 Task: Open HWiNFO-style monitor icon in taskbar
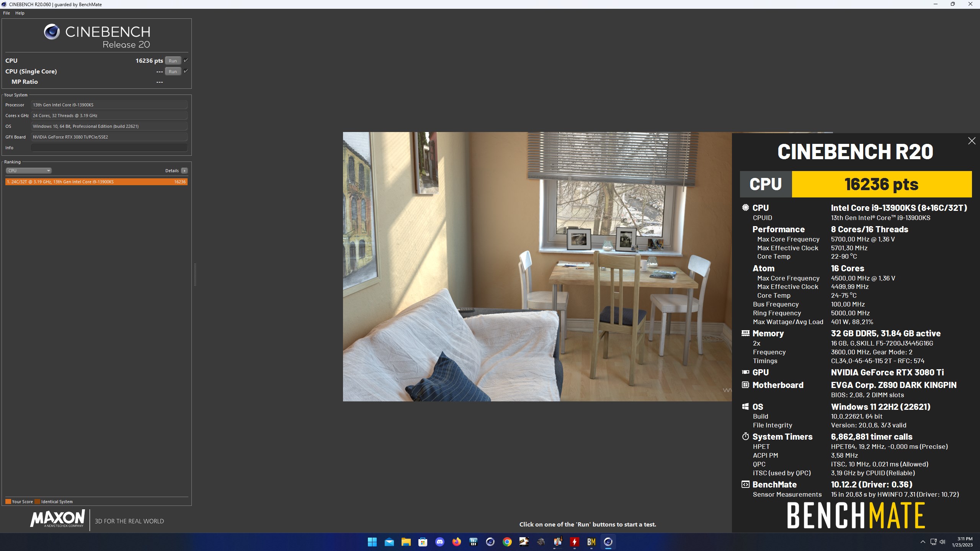pyautogui.click(x=474, y=542)
